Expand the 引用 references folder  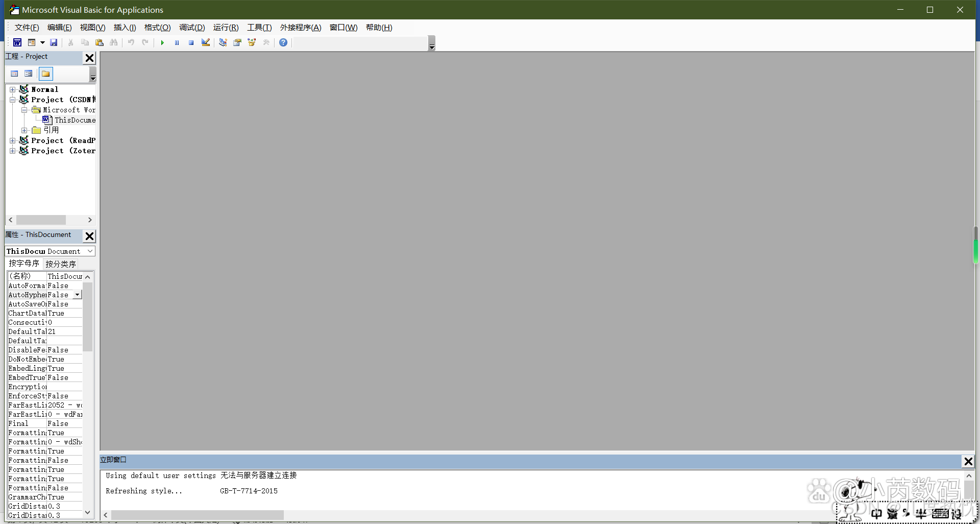pyautogui.click(x=24, y=130)
